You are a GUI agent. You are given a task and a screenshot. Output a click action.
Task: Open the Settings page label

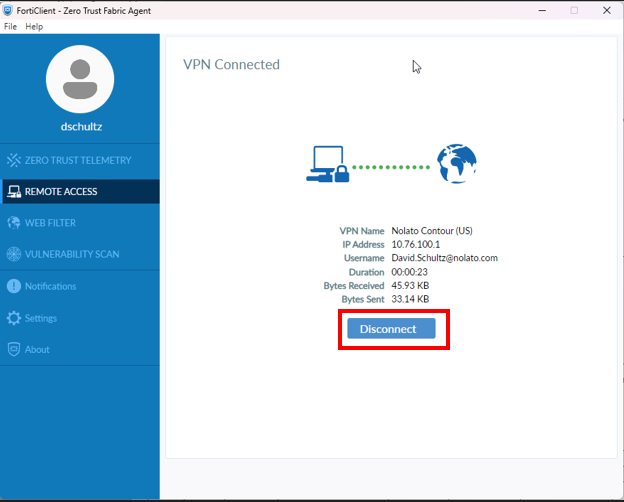(x=41, y=318)
